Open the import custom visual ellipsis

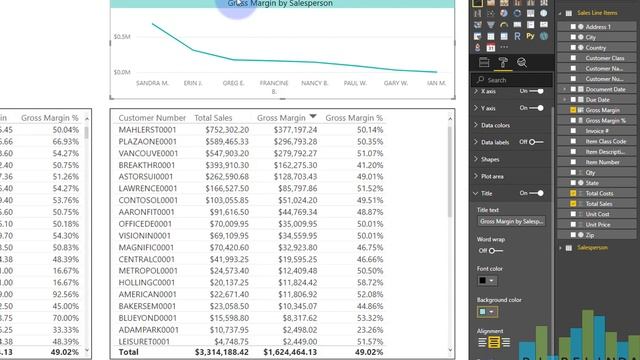tap(504, 47)
